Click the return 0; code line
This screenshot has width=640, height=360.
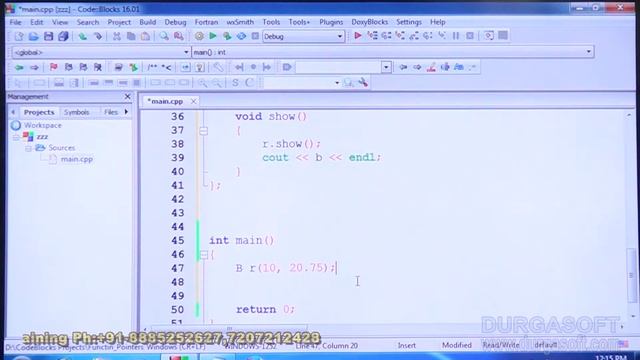click(x=265, y=309)
